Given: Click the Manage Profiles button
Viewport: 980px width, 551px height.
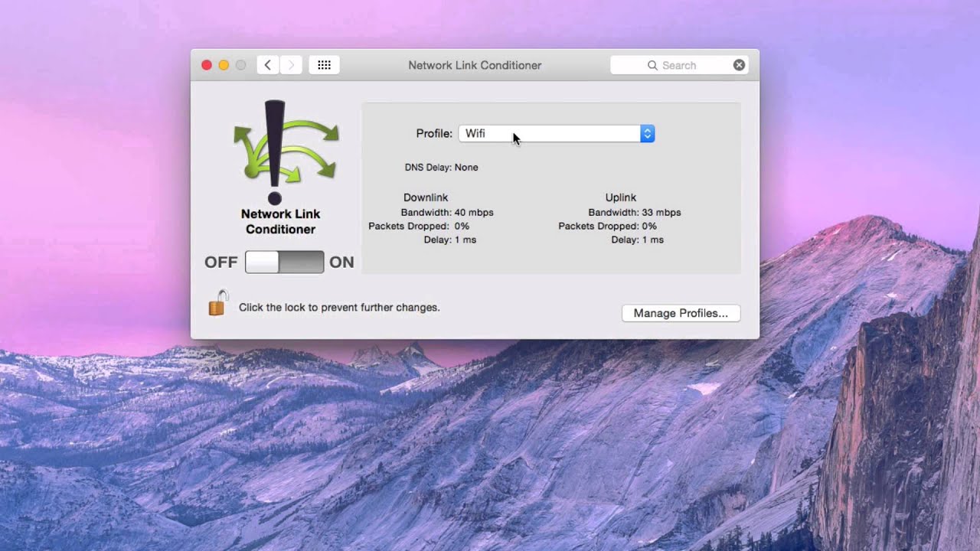Looking at the screenshot, I should 681,313.
